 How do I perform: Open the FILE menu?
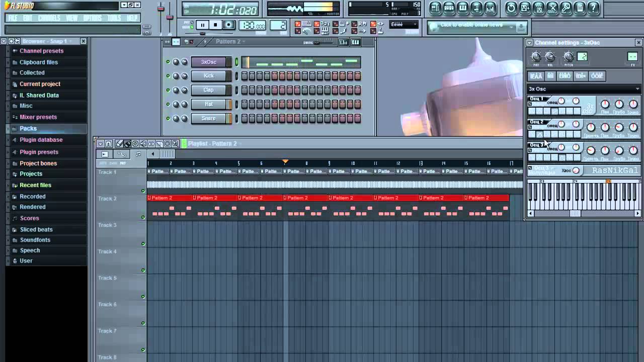pos(13,18)
